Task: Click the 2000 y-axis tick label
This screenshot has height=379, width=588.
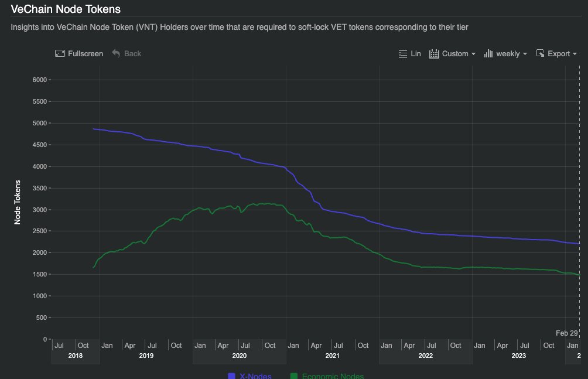Action: (x=40, y=252)
